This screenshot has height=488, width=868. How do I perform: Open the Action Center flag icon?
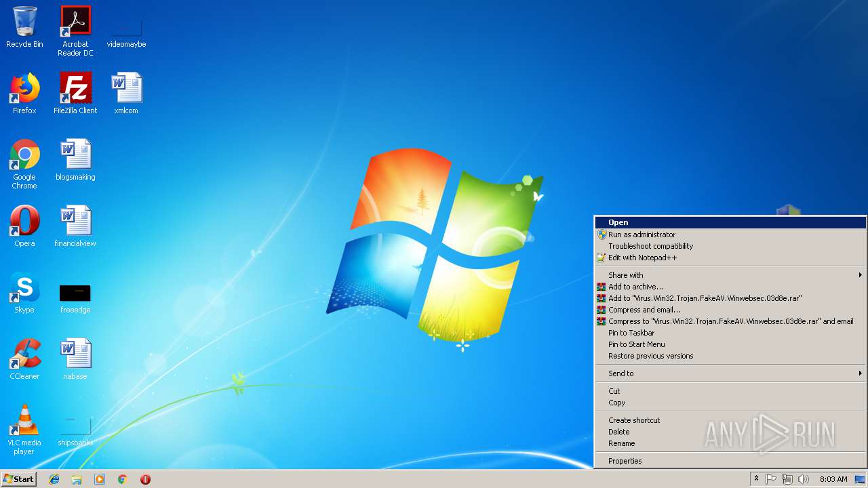tap(771, 479)
